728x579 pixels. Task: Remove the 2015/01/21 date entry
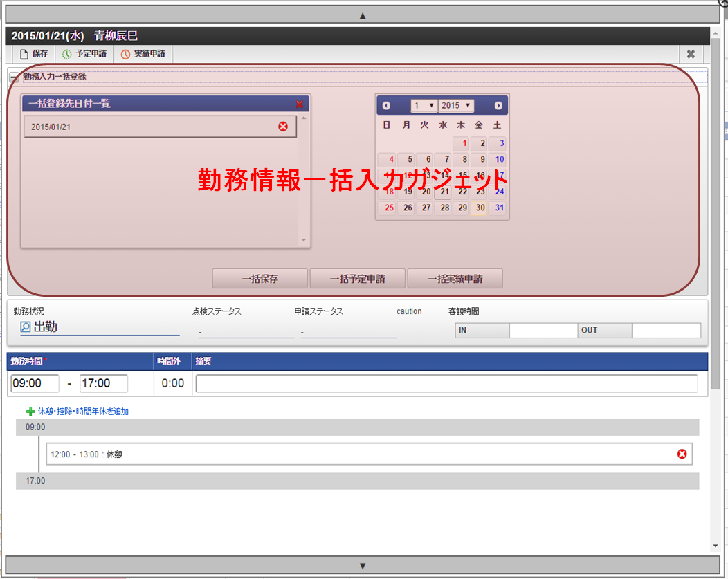coord(283,126)
